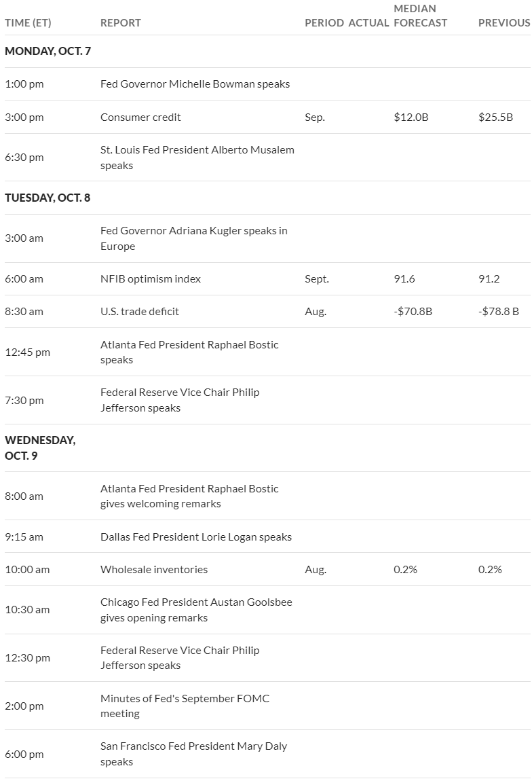Click the 91.6 NFIB forecast value
The image size is (532, 781).
pos(404,279)
